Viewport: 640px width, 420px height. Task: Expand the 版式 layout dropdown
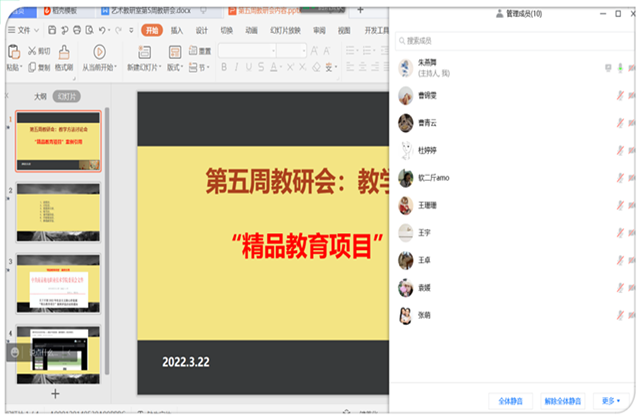click(x=176, y=68)
